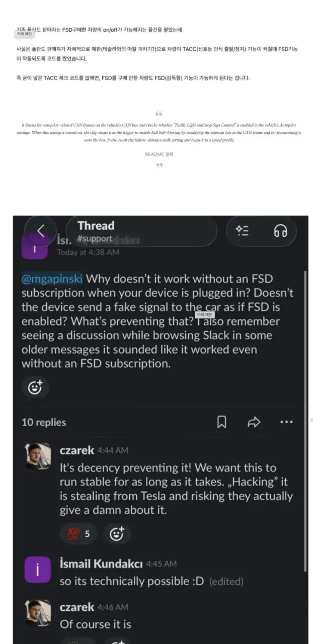Open czarek's profile picture at 4:44 AM

(x=38, y=456)
